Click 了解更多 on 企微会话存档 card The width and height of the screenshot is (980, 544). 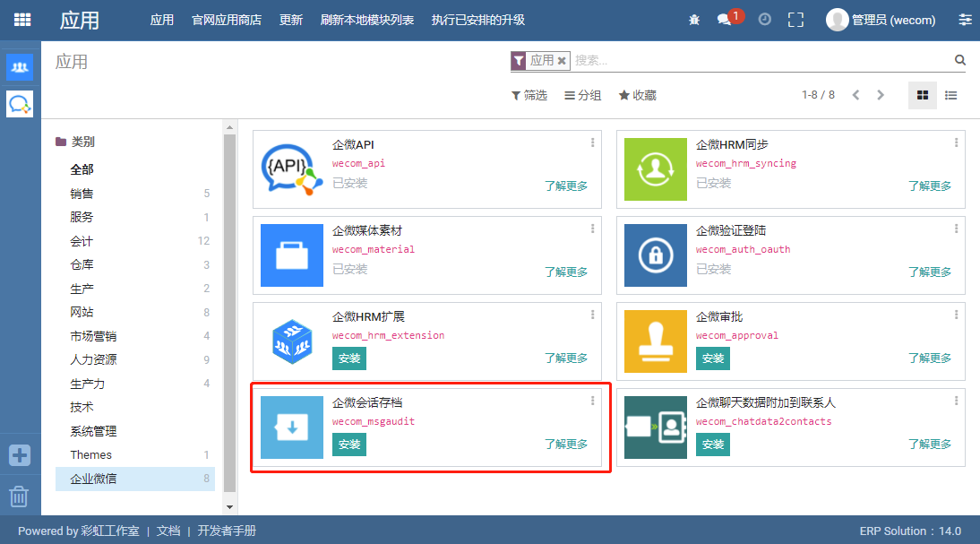click(x=566, y=444)
